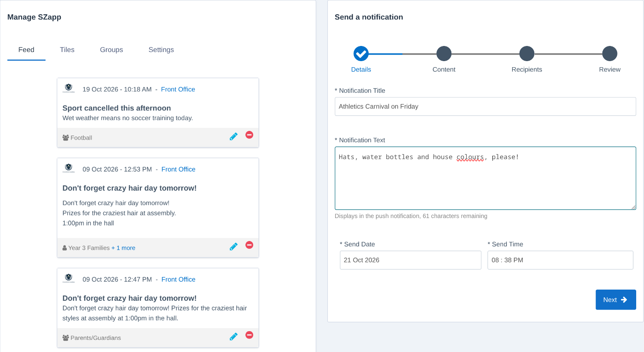Edit the 'Sport cancelled this afternoon' post
The width and height of the screenshot is (644, 352).
[234, 137]
